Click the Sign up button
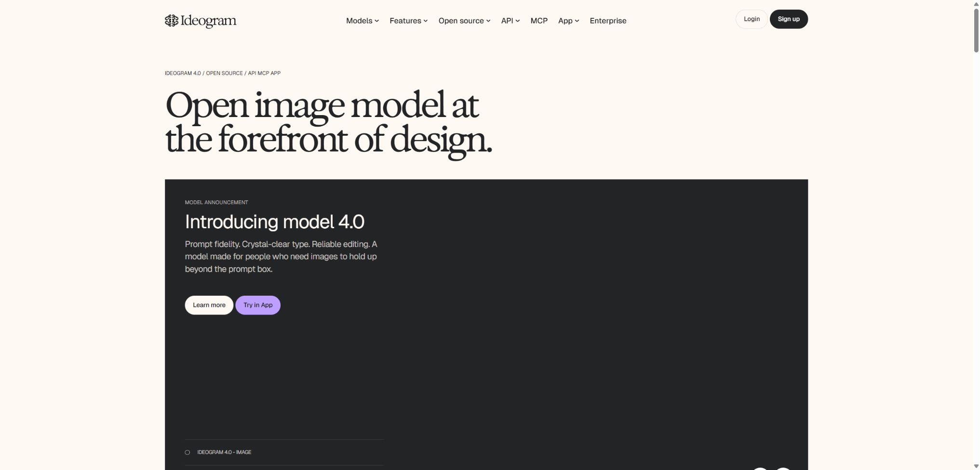 [x=789, y=19]
